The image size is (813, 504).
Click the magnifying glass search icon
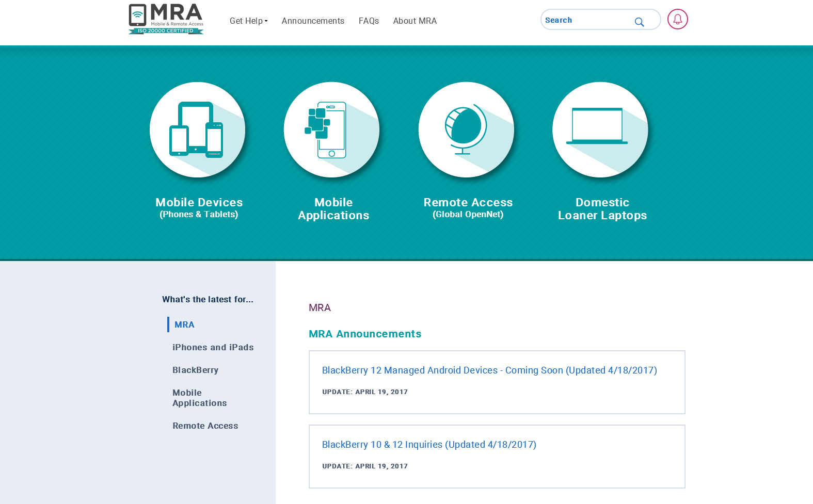coord(639,22)
